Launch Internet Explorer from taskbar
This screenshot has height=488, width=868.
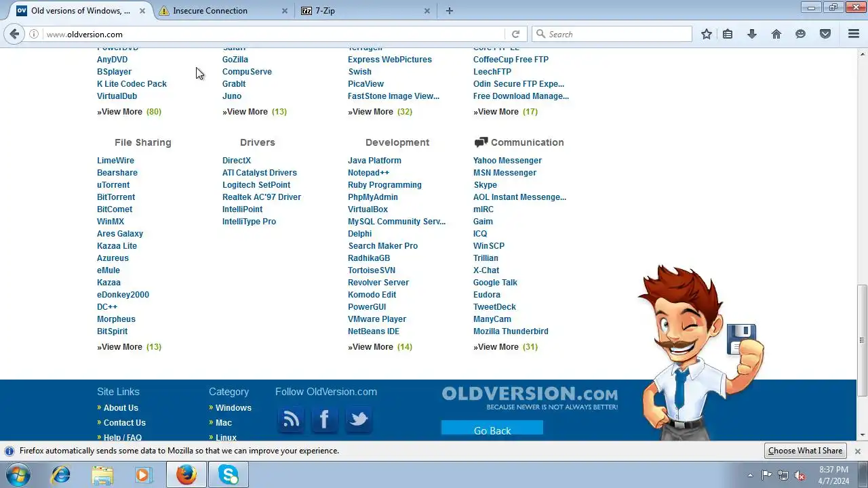pos(61,474)
